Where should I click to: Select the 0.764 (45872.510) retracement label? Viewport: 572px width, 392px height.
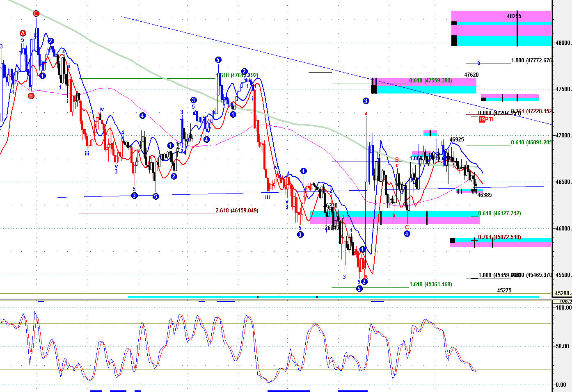pos(499,237)
